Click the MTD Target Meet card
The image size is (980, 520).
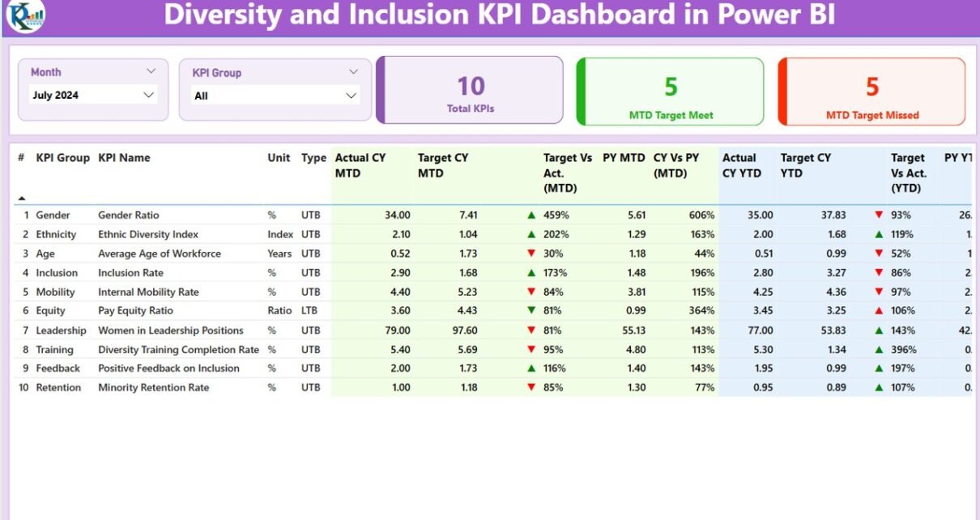click(670, 92)
